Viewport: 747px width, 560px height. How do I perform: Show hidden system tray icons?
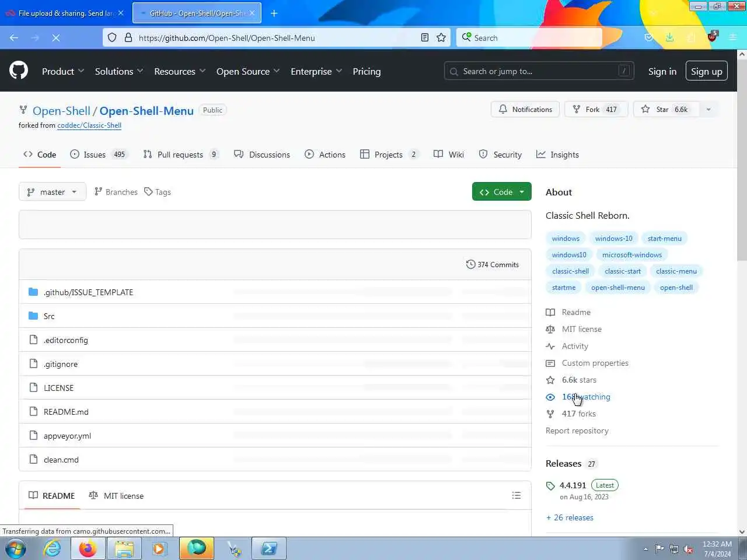tap(645, 549)
